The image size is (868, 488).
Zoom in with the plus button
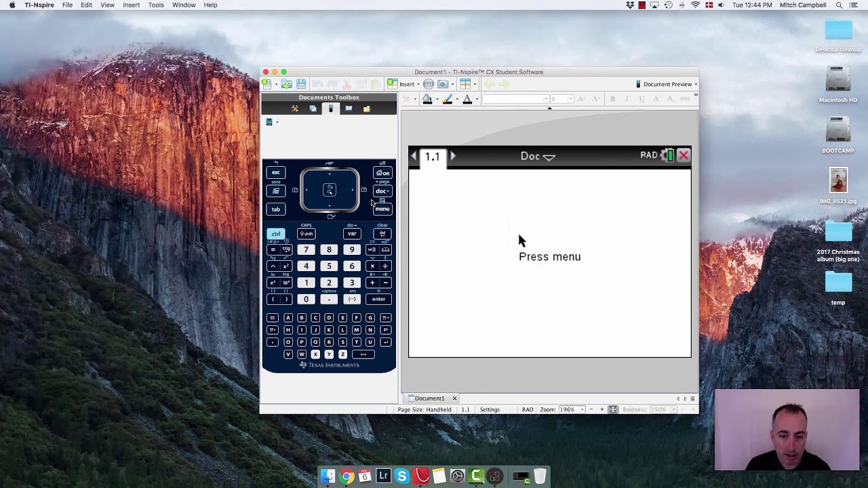click(x=601, y=409)
